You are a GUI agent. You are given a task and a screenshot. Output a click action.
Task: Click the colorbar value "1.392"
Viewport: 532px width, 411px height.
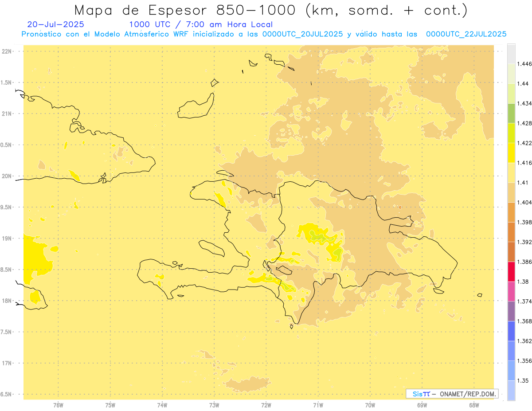tap(525, 242)
